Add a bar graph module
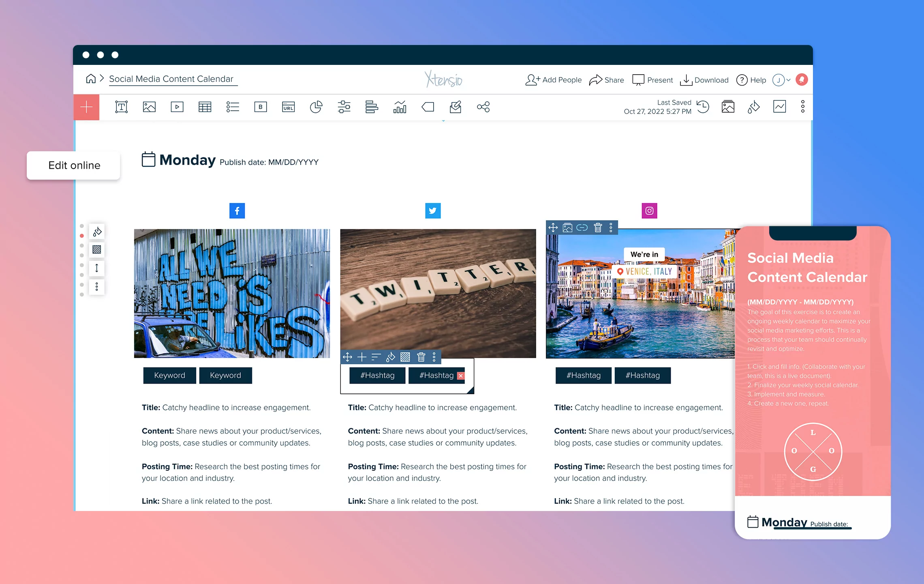Screen dimensions: 924x584 pyautogui.click(x=400, y=107)
